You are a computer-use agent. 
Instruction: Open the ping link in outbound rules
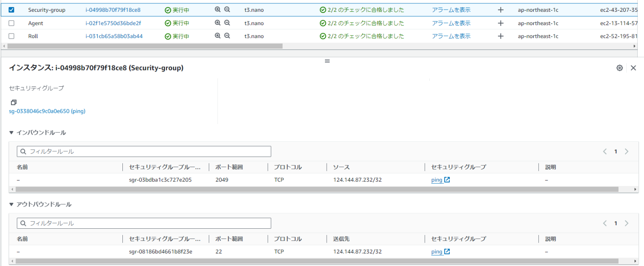click(438, 251)
